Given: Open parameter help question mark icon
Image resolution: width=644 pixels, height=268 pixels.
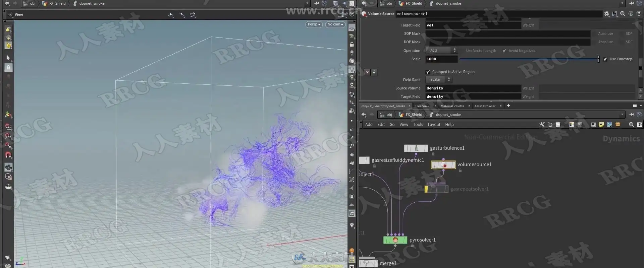Looking at the screenshot, I should [x=639, y=14].
